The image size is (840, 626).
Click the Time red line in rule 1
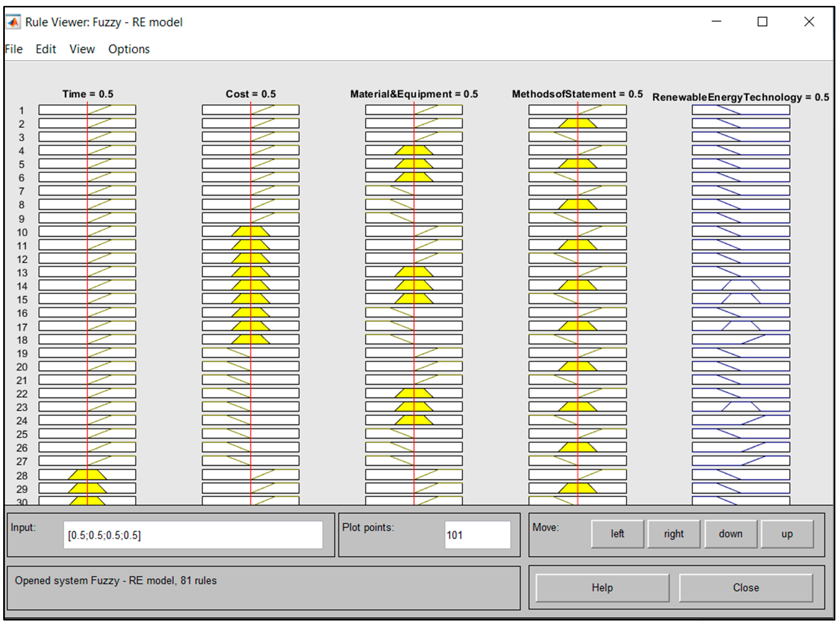[88, 110]
